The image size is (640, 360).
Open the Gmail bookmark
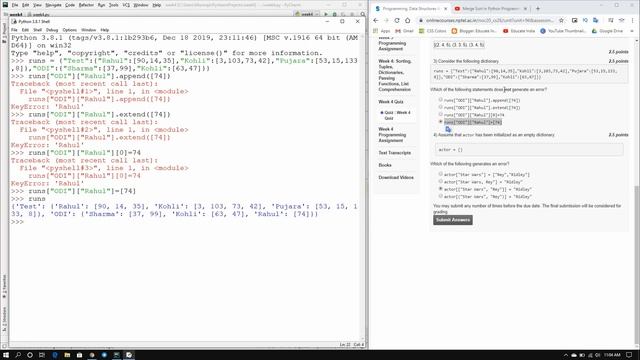click(404, 31)
